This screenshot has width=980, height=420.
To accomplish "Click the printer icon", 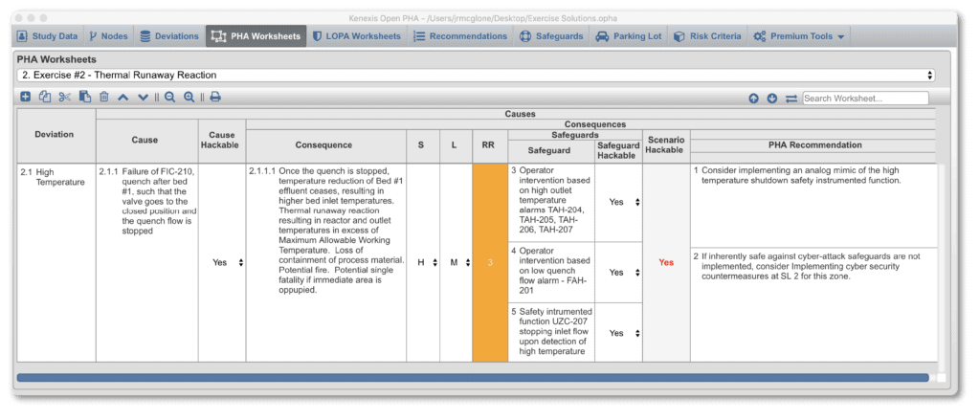I will click(215, 97).
